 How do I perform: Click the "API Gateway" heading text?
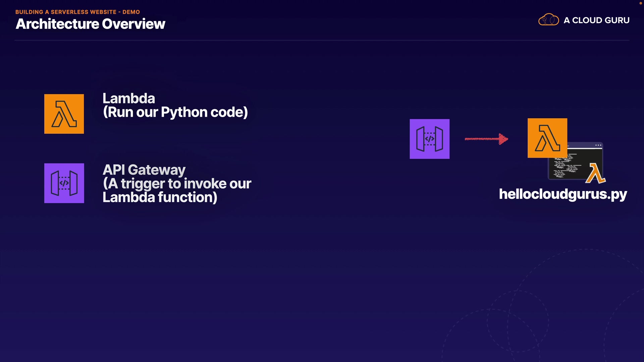point(144,170)
